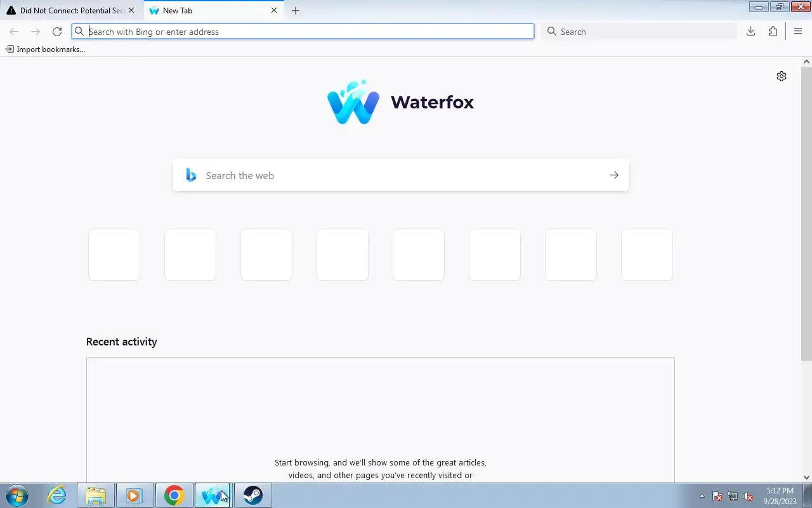This screenshot has width=812, height=508.
Task: Launch Windows Media Player from taskbar
Action: [x=134, y=495]
